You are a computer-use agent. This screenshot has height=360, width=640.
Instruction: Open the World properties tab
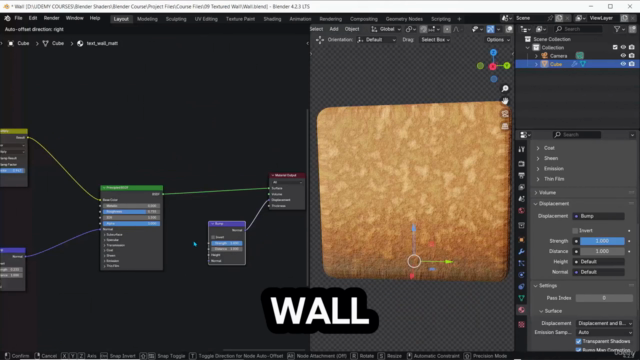click(521, 211)
